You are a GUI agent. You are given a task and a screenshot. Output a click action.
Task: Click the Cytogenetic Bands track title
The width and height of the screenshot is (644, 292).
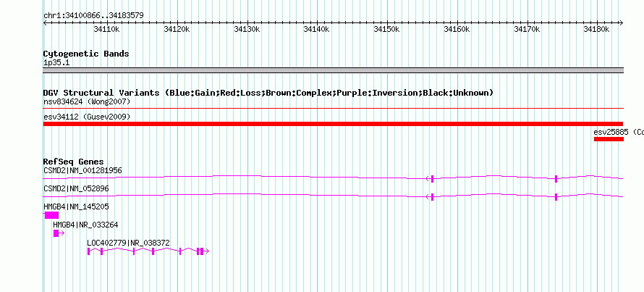point(86,54)
